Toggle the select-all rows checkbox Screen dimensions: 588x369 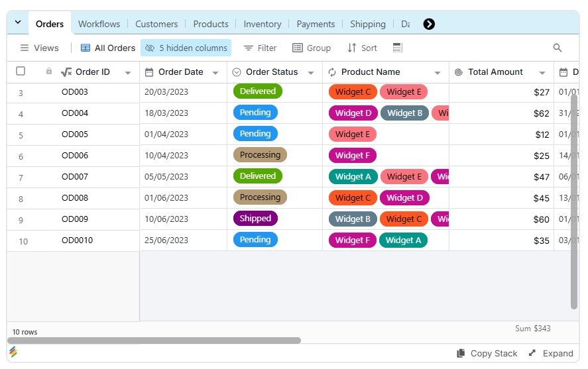click(x=21, y=71)
